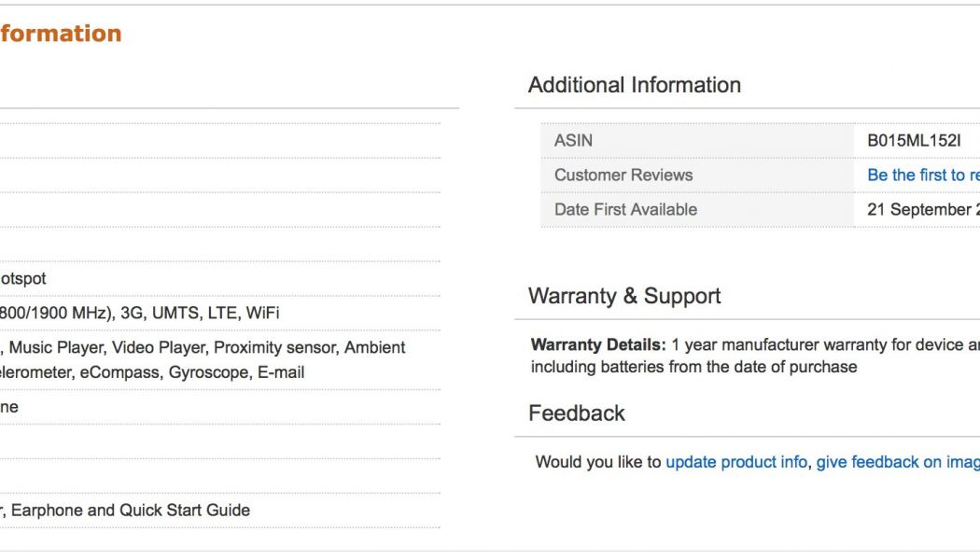Click the eCompass, Gyroscope, E-mail text line

tap(152, 372)
